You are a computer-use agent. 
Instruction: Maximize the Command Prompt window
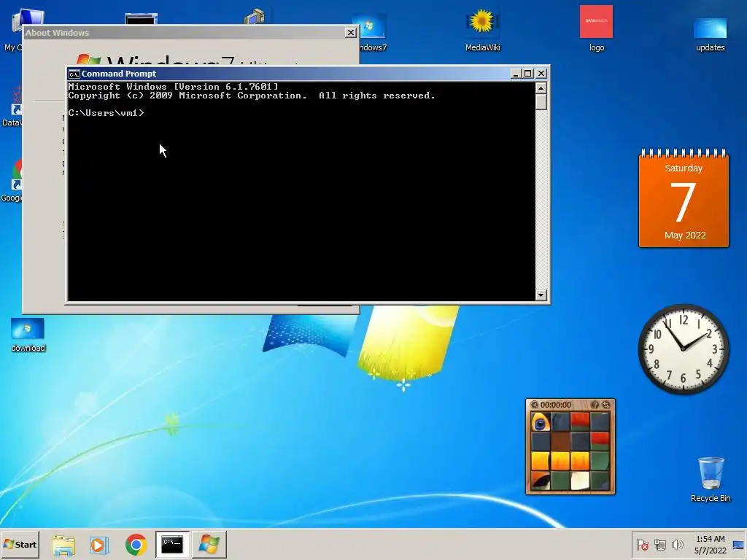528,74
